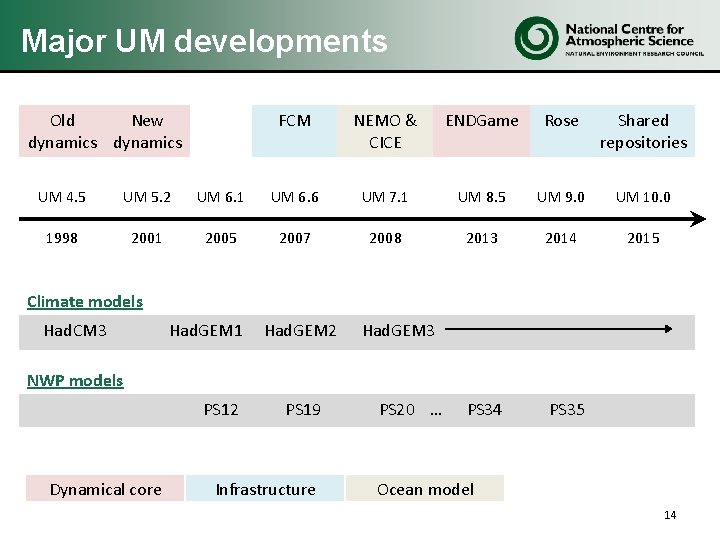
Task: Click the 'NWP models' underlined heading
Action: tap(75, 381)
